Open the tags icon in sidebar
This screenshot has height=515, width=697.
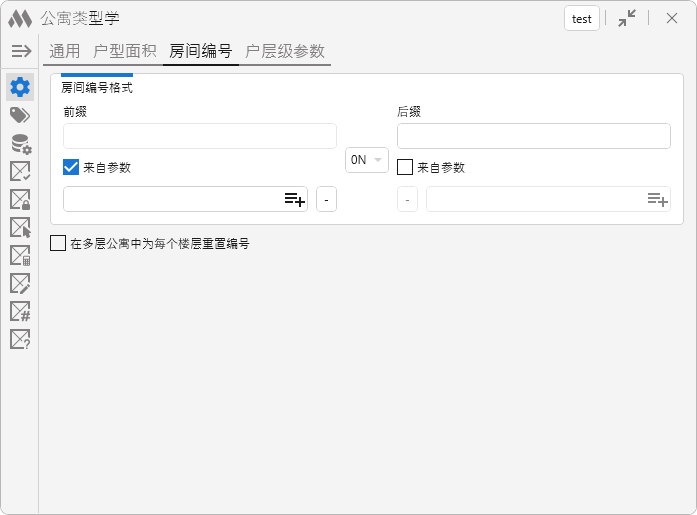click(x=20, y=115)
